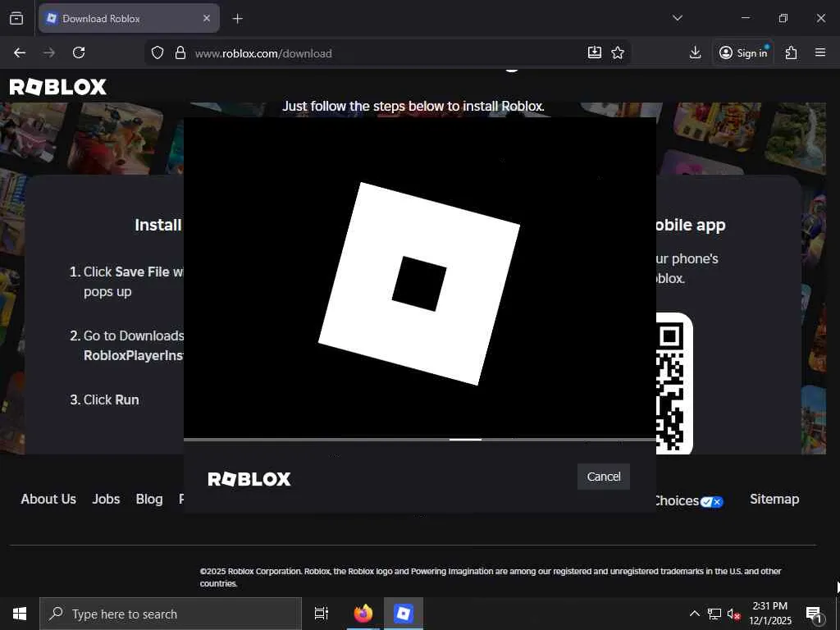Open the Firefox View workspace icon
The height and width of the screenshot is (630, 840).
click(16, 18)
